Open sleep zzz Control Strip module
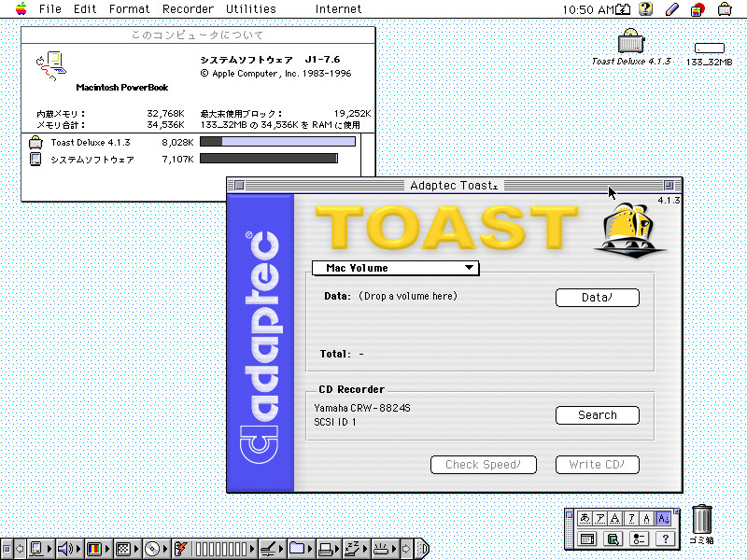 click(x=357, y=549)
